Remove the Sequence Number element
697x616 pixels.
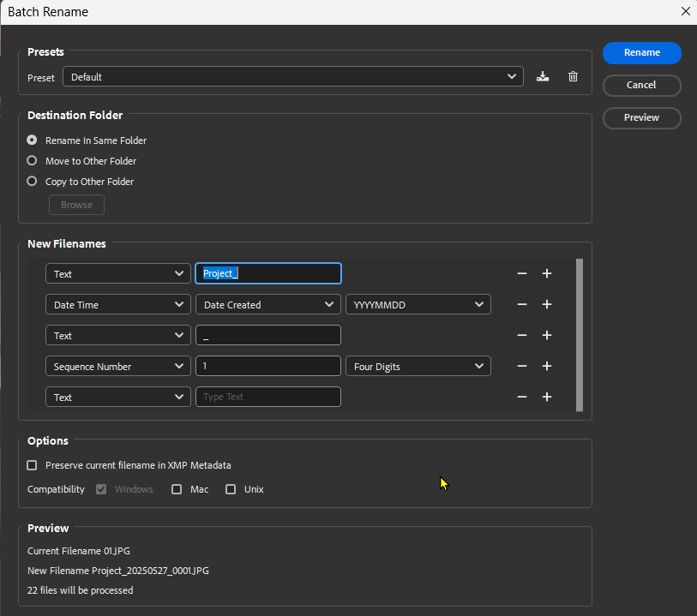522,366
